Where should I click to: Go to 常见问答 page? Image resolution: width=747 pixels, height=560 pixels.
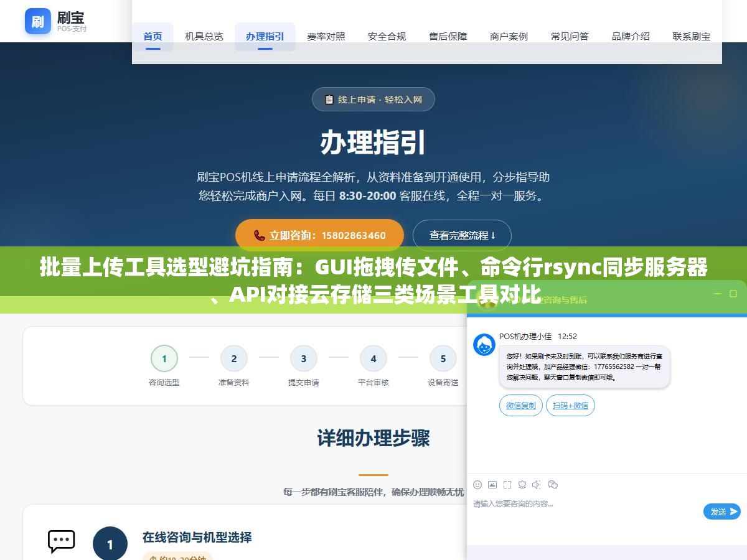[x=570, y=36]
